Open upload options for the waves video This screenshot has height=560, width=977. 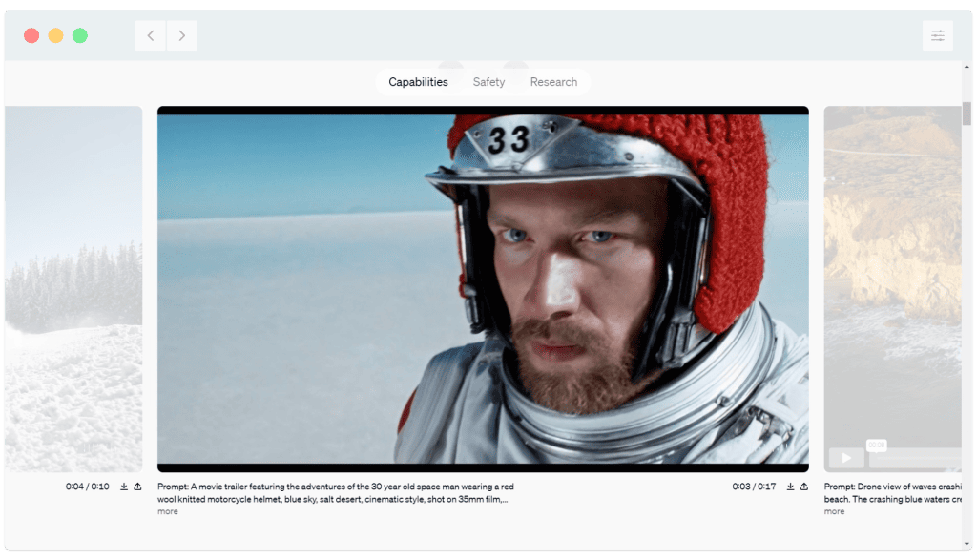(x=804, y=487)
